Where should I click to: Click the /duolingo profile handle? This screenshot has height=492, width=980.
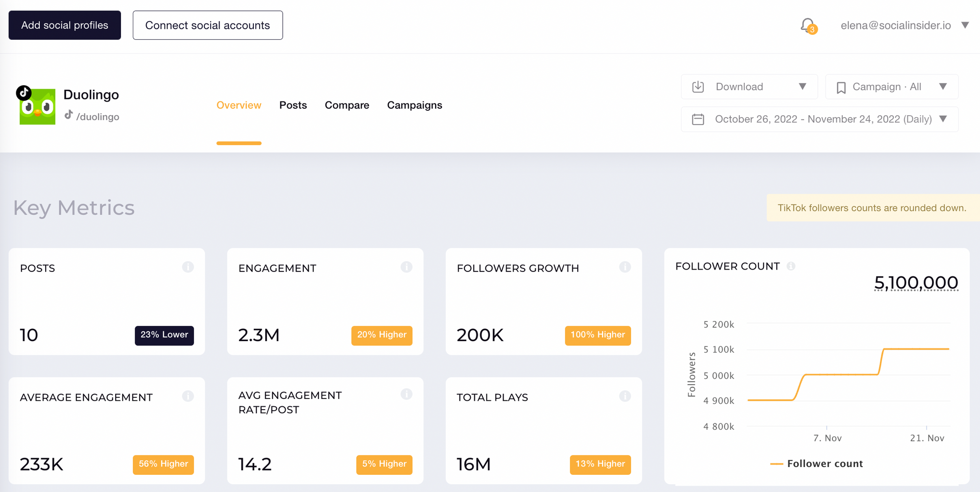(x=98, y=117)
